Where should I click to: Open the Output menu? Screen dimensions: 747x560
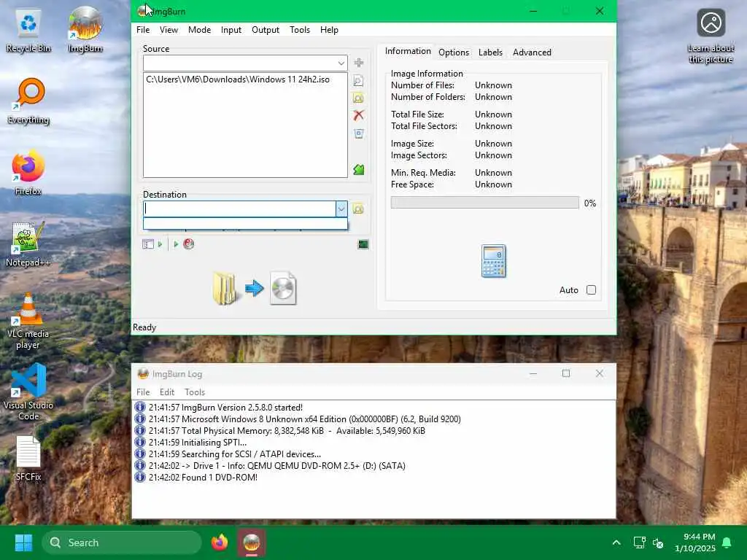266,29
